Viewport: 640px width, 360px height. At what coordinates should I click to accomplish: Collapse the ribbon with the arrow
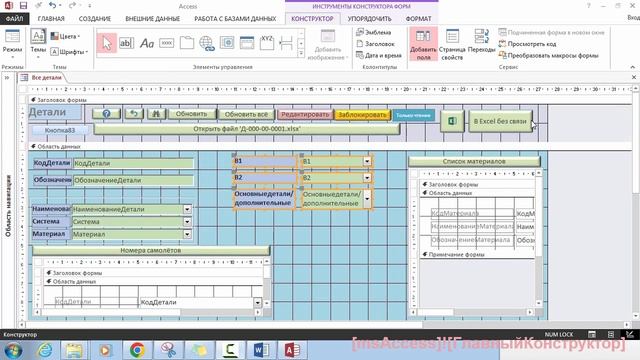coord(633,67)
